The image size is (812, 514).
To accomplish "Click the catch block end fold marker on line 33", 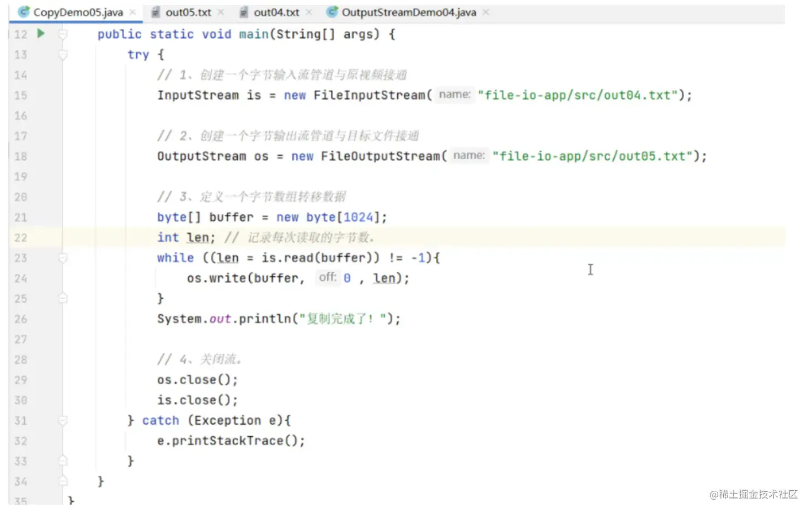I will (x=63, y=461).
